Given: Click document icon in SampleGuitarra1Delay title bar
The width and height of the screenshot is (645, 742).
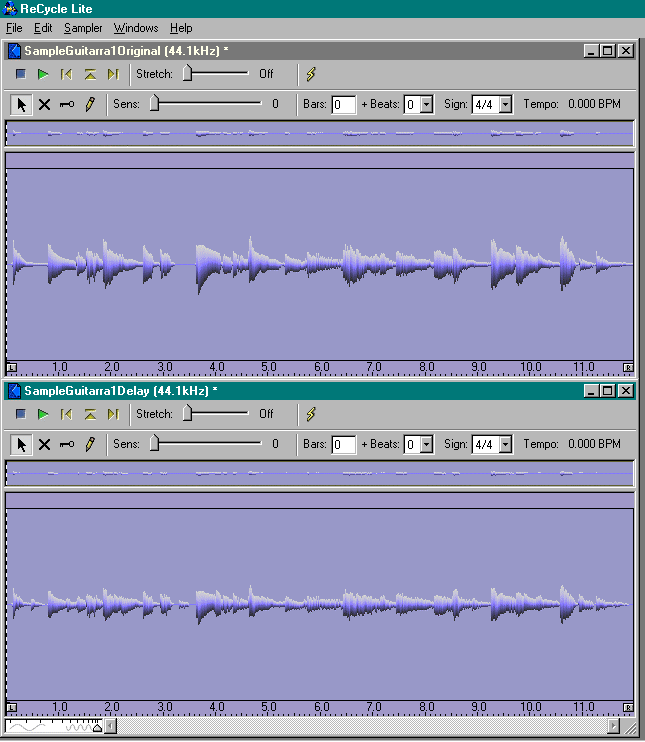Looking at the screenshot, I should click(15, 391).
